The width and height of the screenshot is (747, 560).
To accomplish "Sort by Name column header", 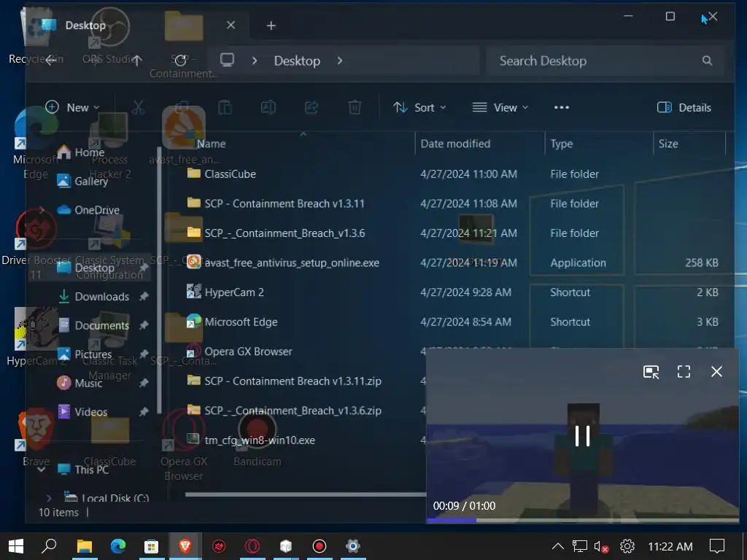I will click(x=212, y=144).
